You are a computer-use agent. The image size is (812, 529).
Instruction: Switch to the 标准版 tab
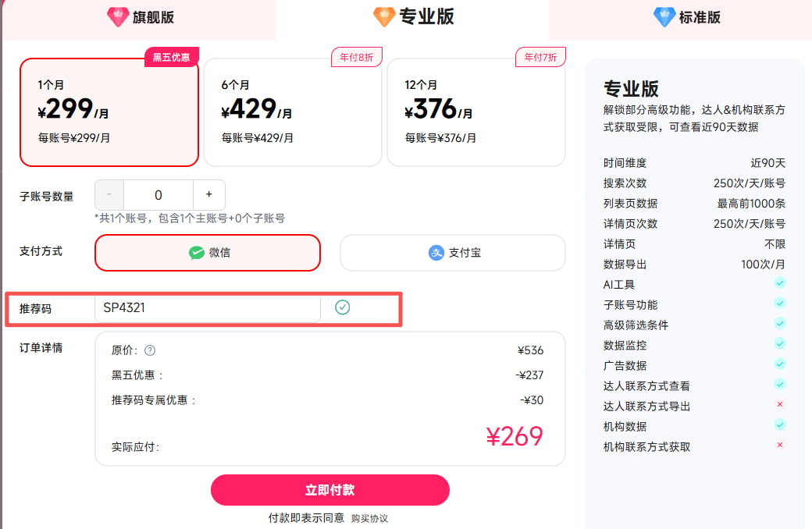[686, 16]
